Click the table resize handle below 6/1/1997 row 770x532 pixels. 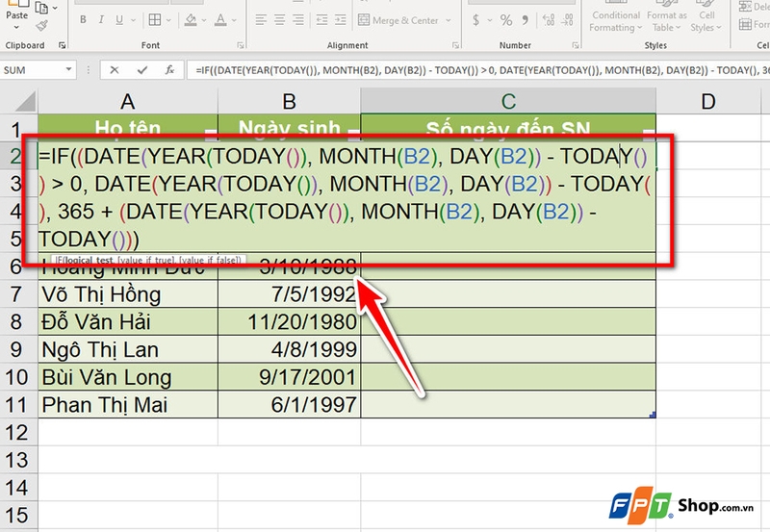pyautogui.click(x=653, y=416)
